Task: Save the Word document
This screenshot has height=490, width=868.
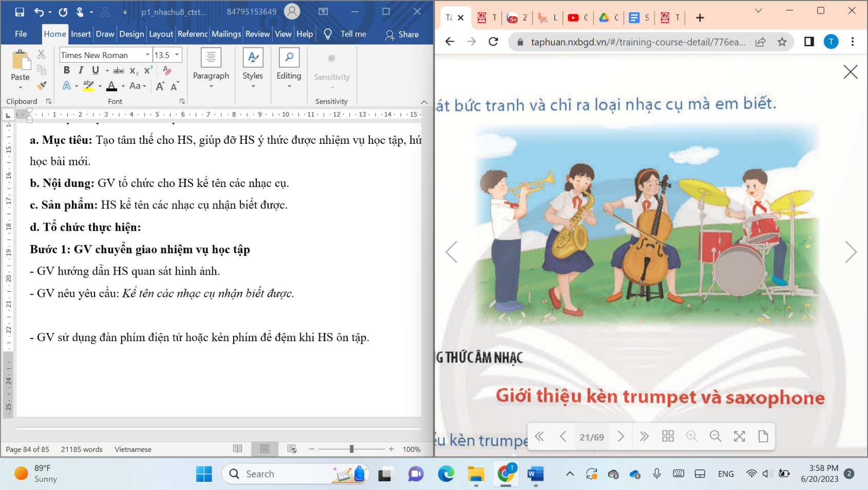Action: click(x=20, y=11)
